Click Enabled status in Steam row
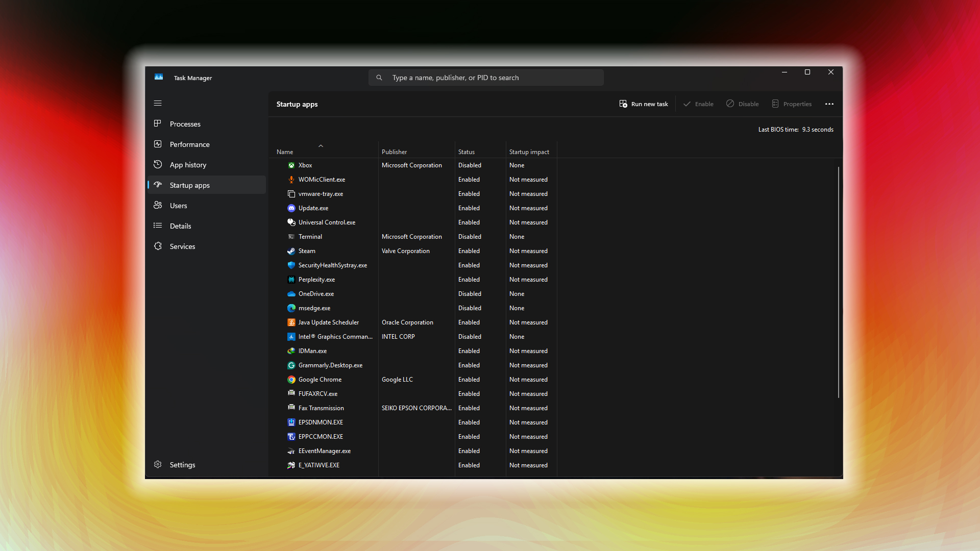980x551 pixels. [x=469, y=251]
